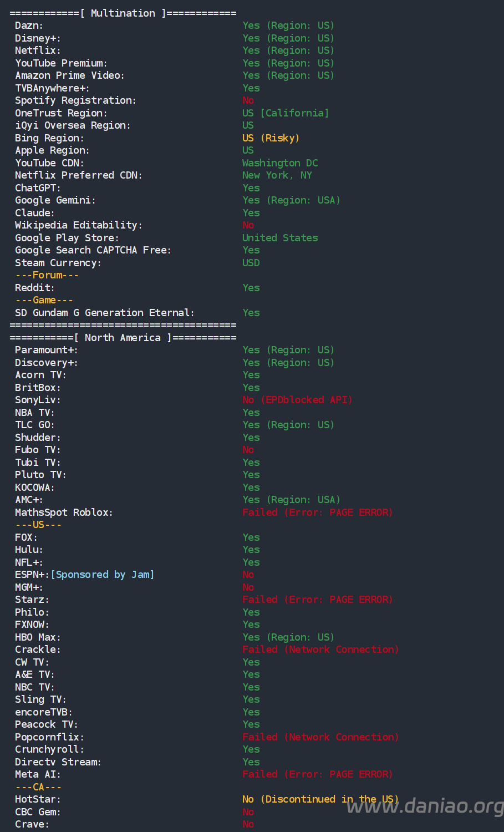Click the "SD Gundam G Generation Eternal" label

point(104,313)
